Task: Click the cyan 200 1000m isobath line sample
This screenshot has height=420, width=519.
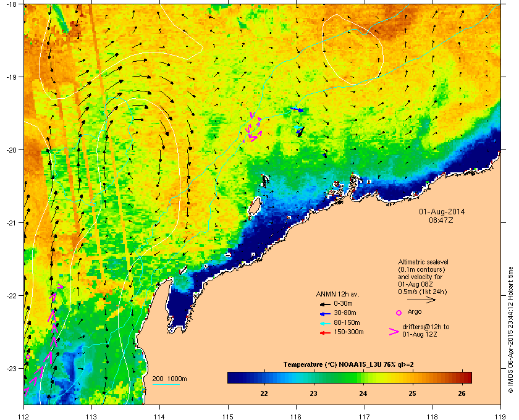Action: [x=166, y=385]
